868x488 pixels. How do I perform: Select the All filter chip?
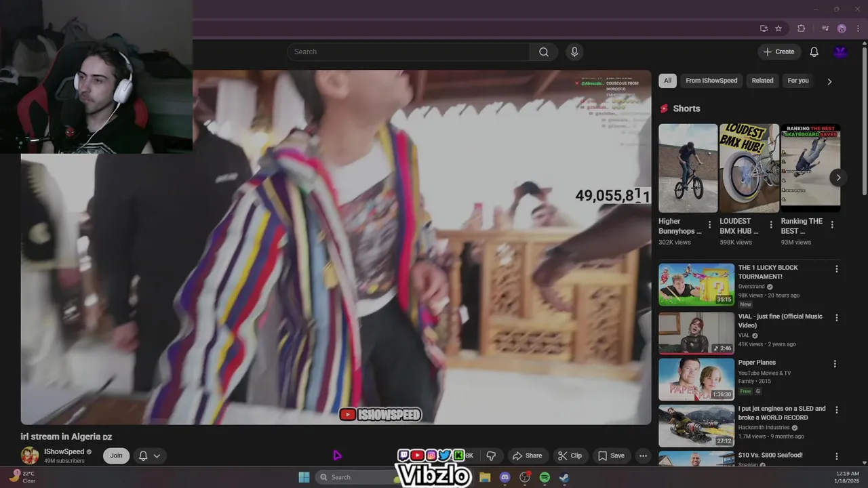(x=667, y=81)
